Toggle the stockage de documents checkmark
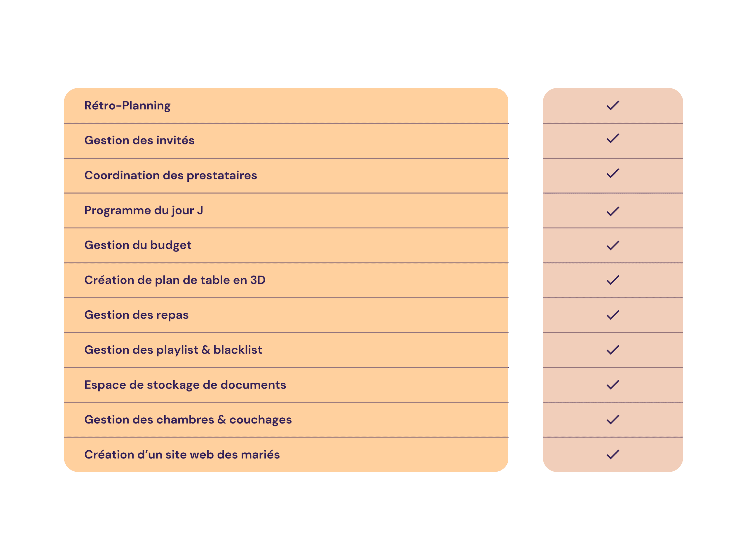 coord(612,384)
